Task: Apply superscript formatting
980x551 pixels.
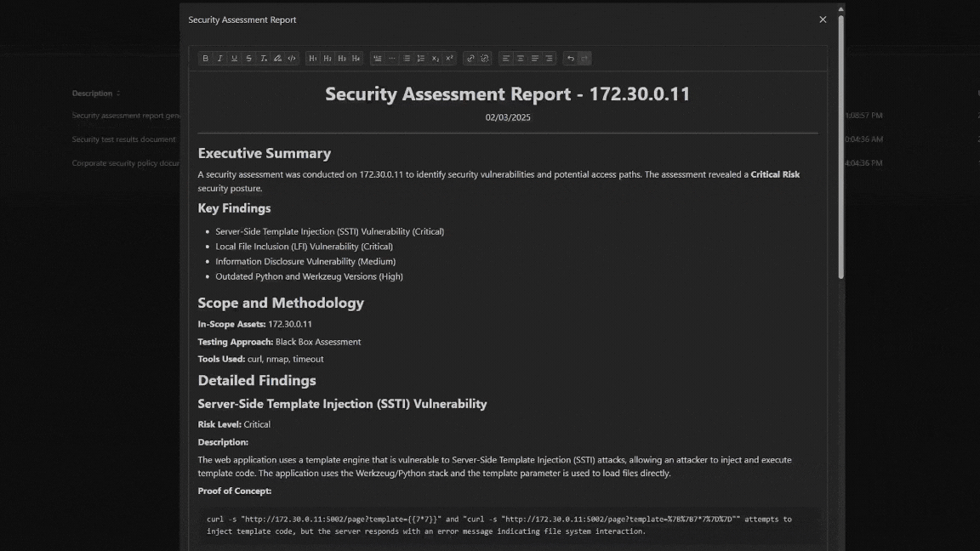Action: (x=449, y=58)
